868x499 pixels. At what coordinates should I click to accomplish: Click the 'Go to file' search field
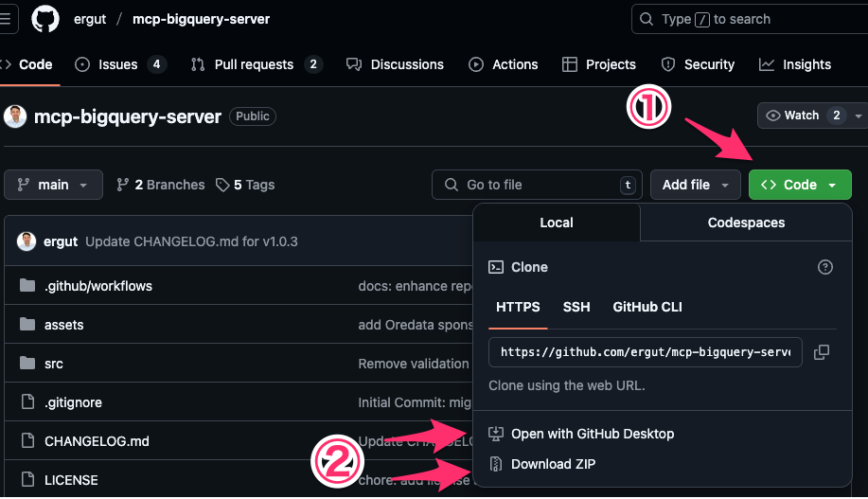tap(537, 185)
